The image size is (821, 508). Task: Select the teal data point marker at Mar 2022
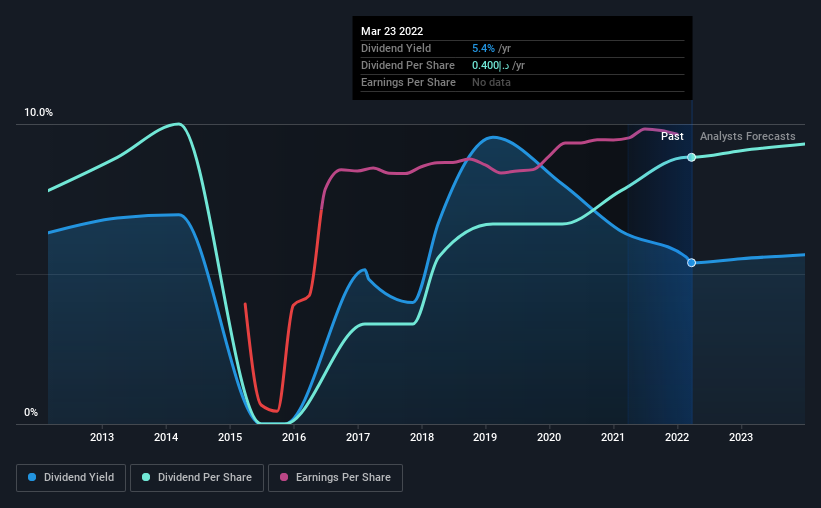(x=691, y=157)
